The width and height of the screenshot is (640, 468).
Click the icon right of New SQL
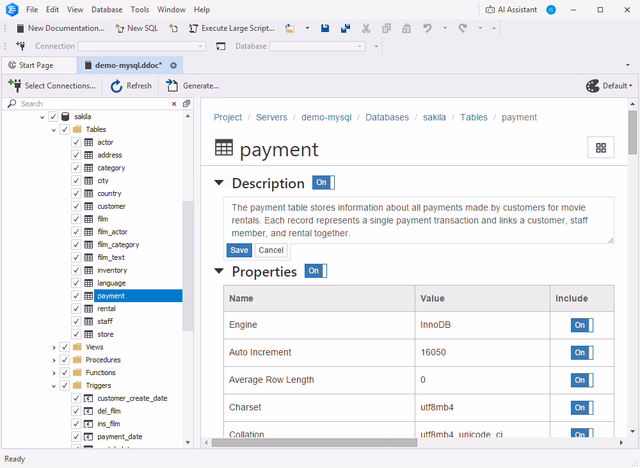[173, 28]
